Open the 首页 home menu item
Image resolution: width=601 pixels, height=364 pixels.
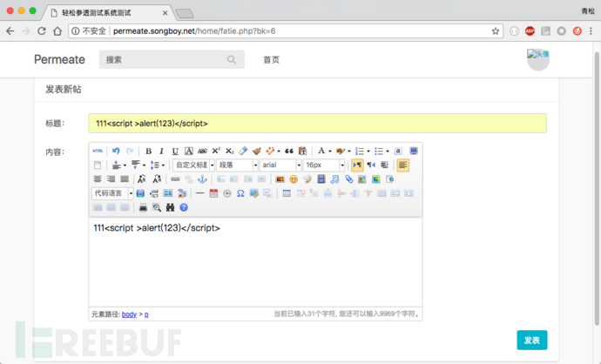tap(272, 60)
